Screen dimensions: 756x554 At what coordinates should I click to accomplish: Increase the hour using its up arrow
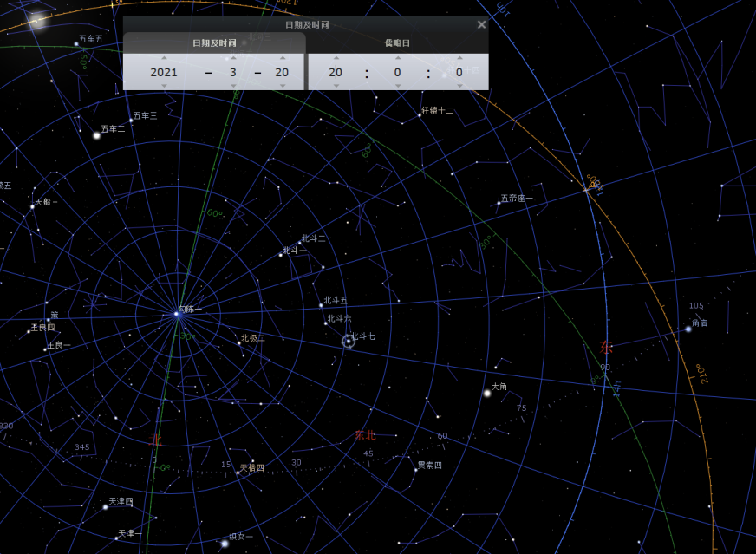pyautogui.click(x=336, y=58)
